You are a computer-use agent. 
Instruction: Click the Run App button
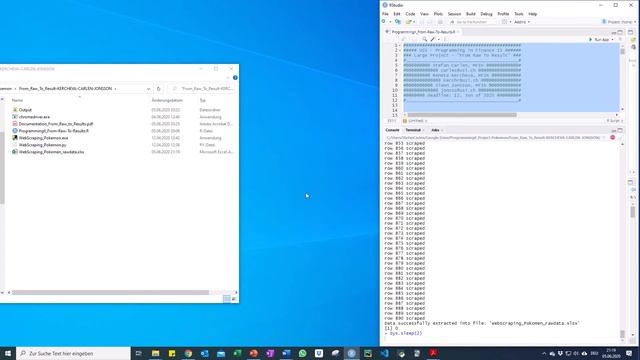coord(598,40)
